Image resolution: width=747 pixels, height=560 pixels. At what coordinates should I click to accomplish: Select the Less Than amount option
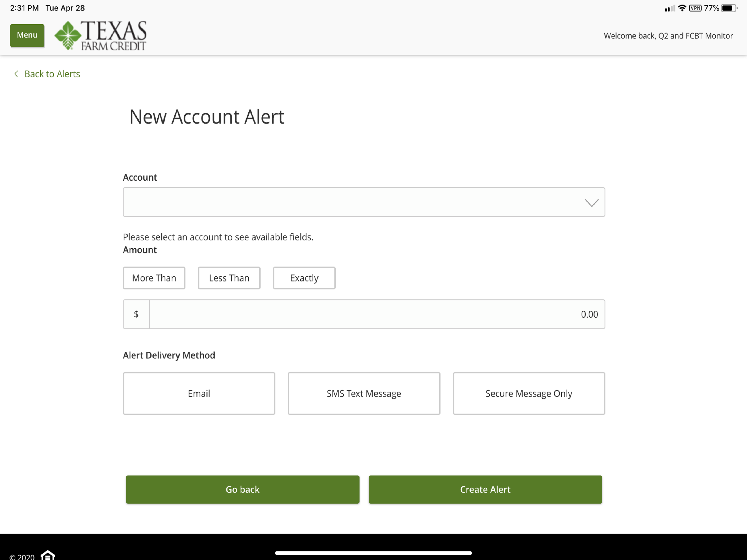pos(229,278)
